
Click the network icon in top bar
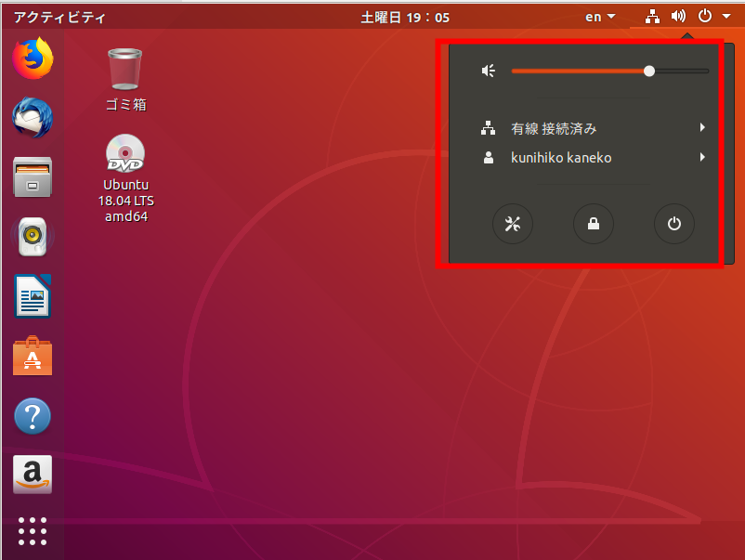(x=652, y=17)
